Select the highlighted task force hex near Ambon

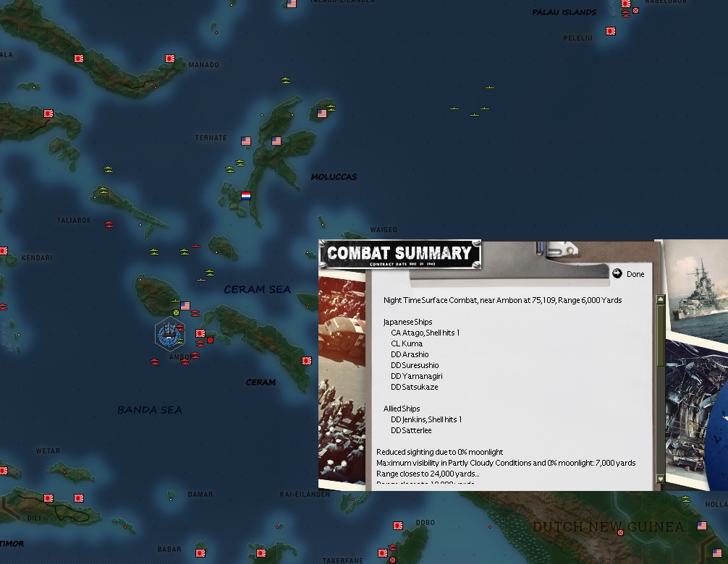(170, 334)
